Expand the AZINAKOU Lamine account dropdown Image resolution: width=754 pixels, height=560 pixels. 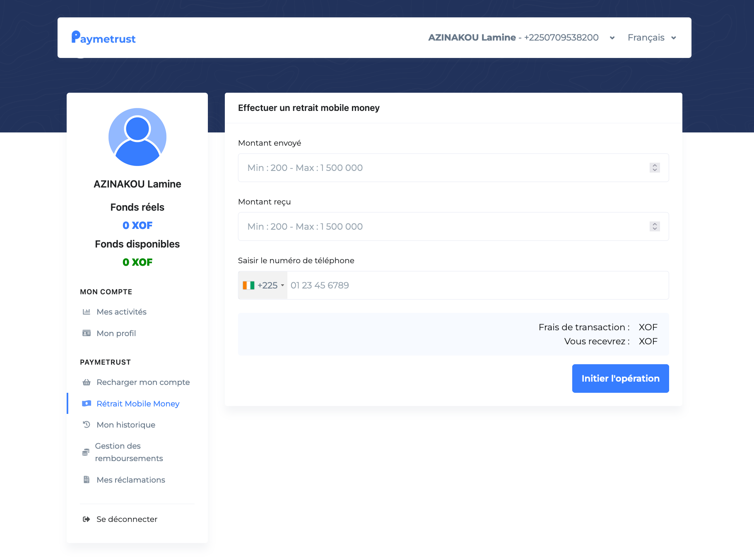tap(521, 38)
